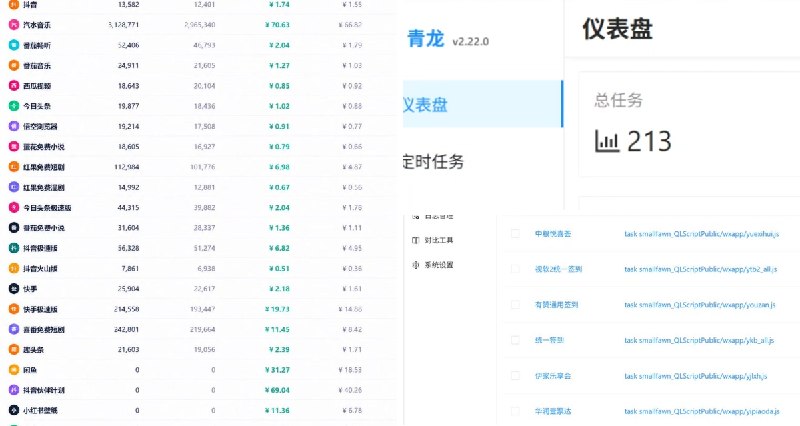Viewport: 800px width, 426px height.
Task: Click the 总任务 card showing 213
Action: (x=689, y=124)
